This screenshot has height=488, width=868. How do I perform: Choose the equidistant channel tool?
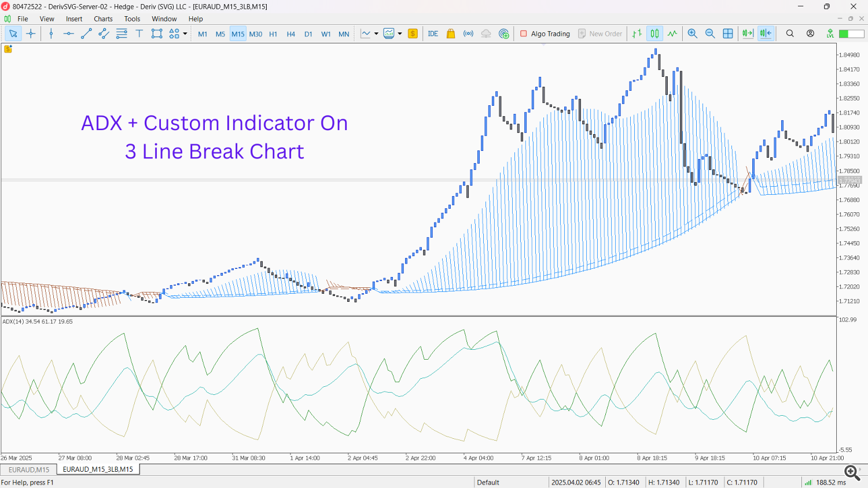(104, 34)
